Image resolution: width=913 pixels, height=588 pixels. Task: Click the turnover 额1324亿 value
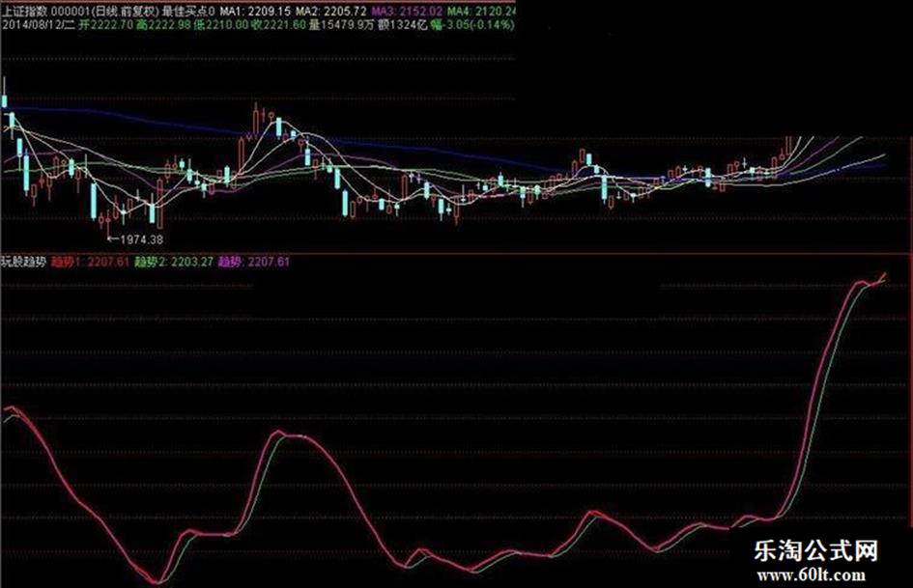point(403,24)
